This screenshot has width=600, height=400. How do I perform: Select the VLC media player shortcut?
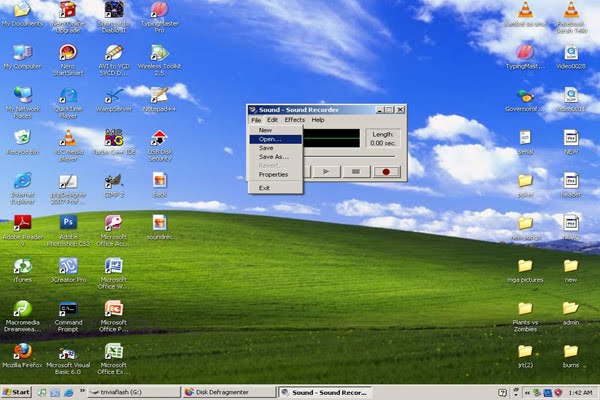pyautogui.click(x=68, y=145)
